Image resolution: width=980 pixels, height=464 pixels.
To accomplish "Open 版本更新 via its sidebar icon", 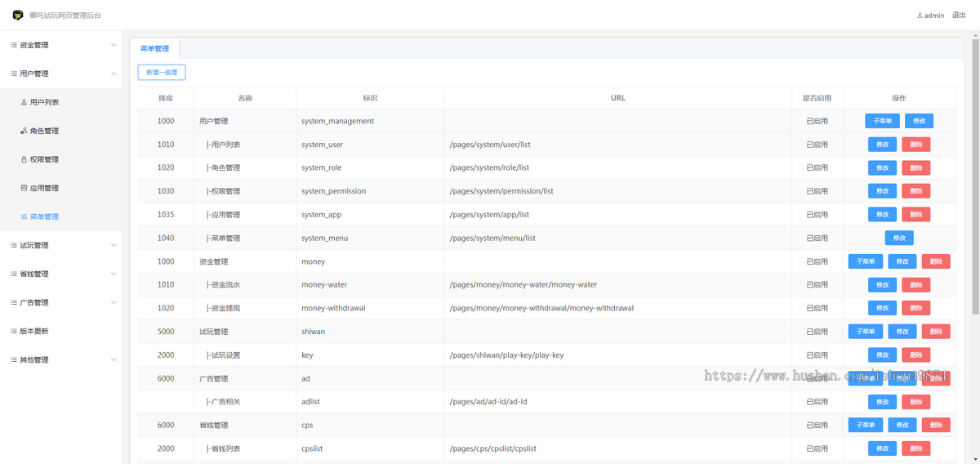I will [x=14, y=331].
